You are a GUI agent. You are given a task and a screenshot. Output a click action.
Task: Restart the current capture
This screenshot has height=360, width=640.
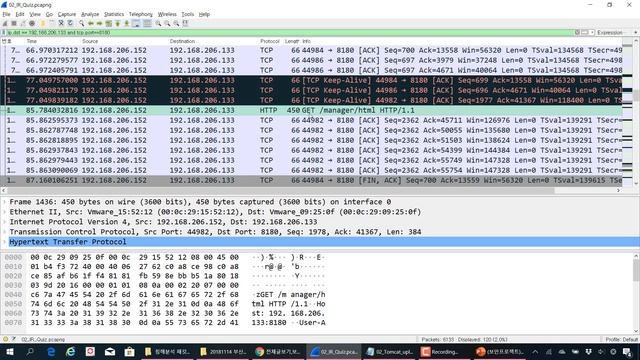click(23, 23)
